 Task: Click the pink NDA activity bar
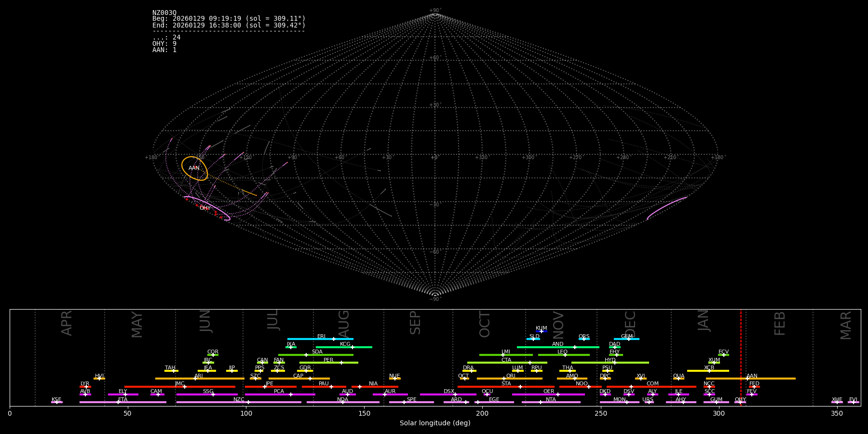343,402
